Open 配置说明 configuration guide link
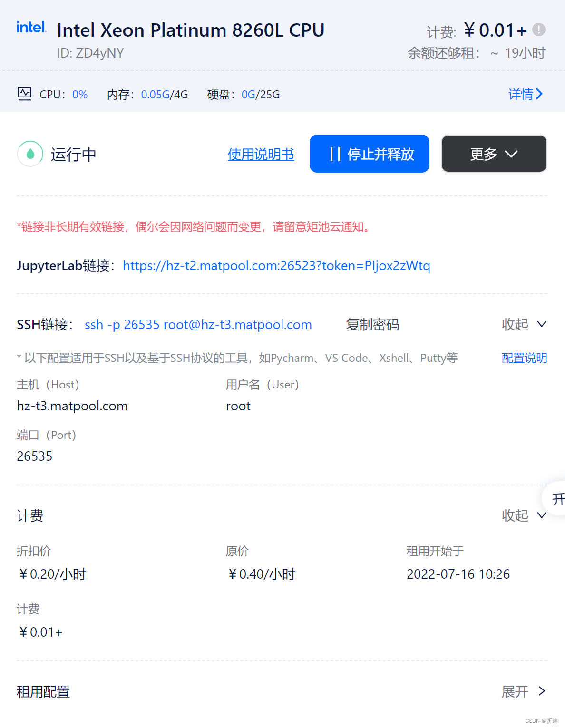This screenshot has height=728, width=565. point(524,358)
